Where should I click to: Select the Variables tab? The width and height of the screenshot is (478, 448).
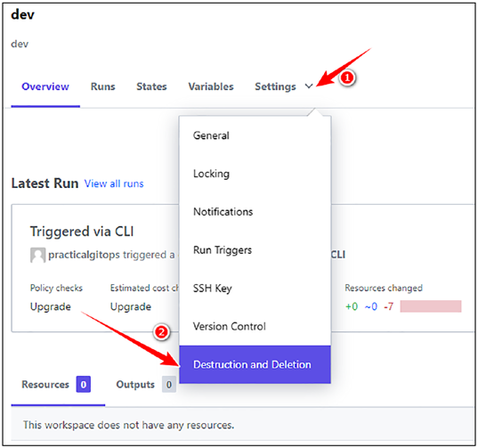[211, 86]
